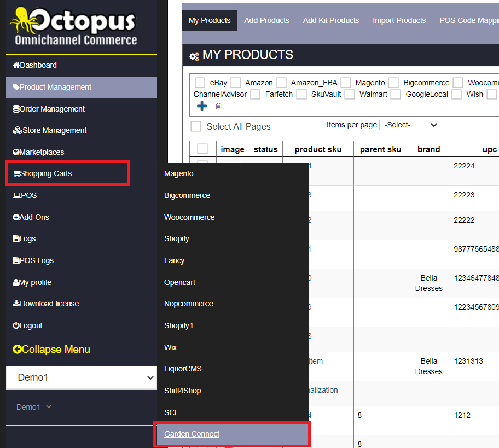Switch to the My Products tab
Screen dimensions: 499x448
click(210, 20)
